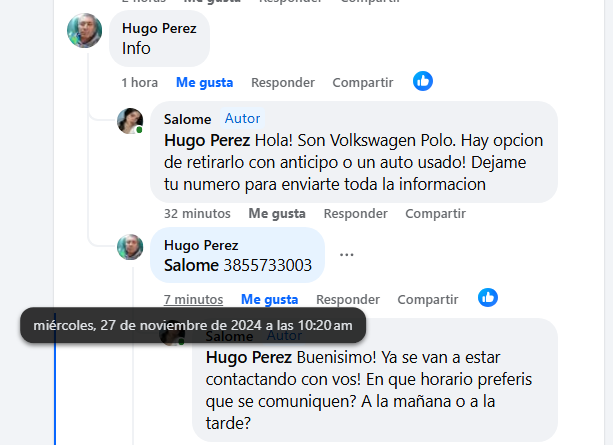Click Responder under Salome's Volkswagen reply
Viewport: 613px width, 445px height.
[x=355, y=214]
